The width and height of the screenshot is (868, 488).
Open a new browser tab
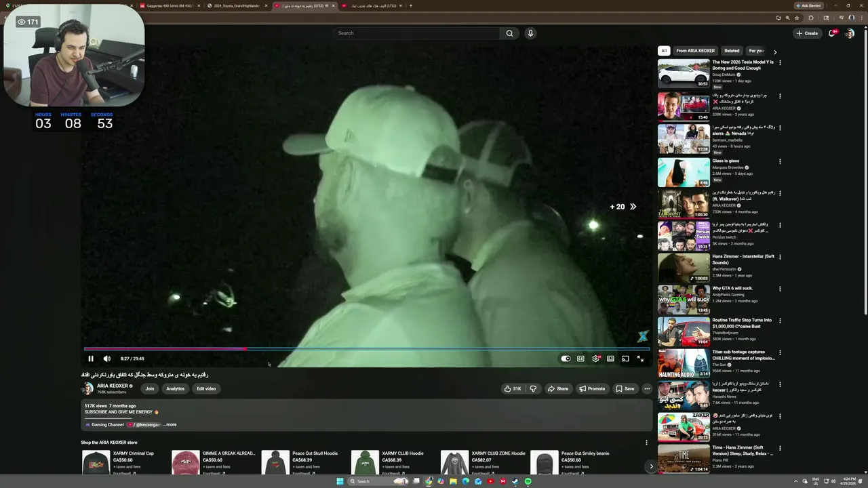[x=410, y=5]
